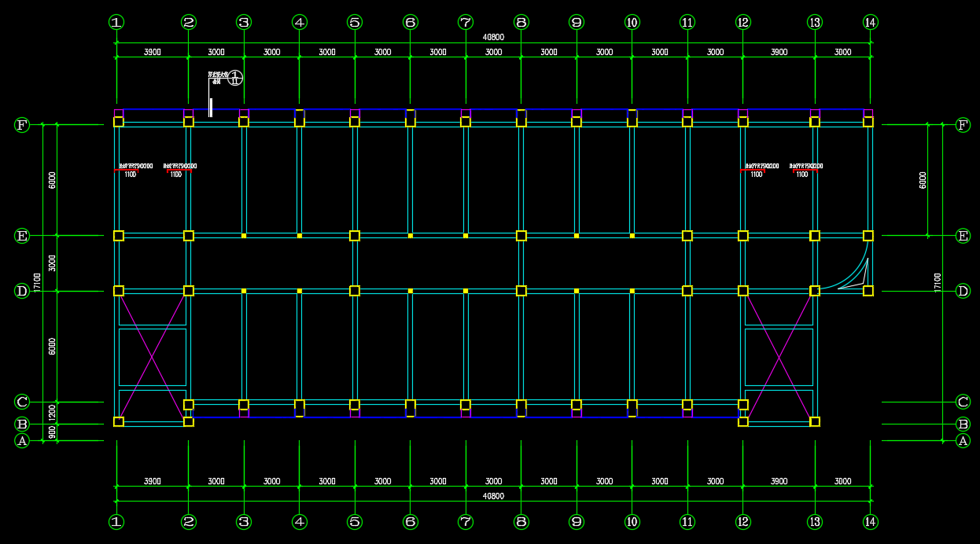Click the small yellow column at axes 3 and E
This screenshot has height=544, width=980.
pos(244,236)
